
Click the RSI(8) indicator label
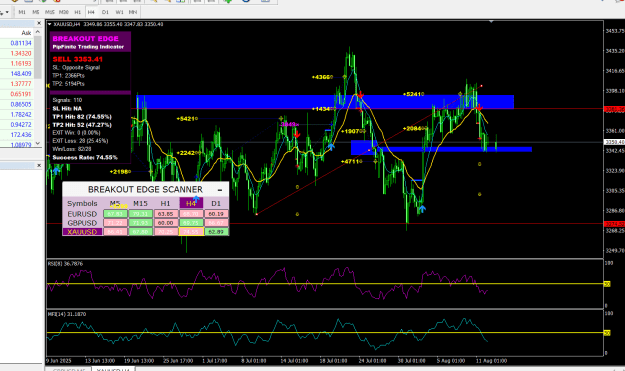point(65,263)
